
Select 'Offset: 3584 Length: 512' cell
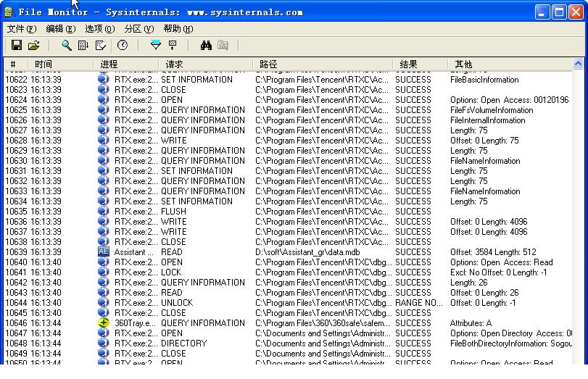[x=493, y=252]
